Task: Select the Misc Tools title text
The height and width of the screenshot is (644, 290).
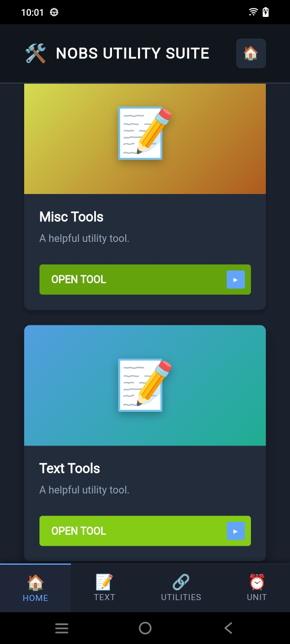Action: point(71,217)
